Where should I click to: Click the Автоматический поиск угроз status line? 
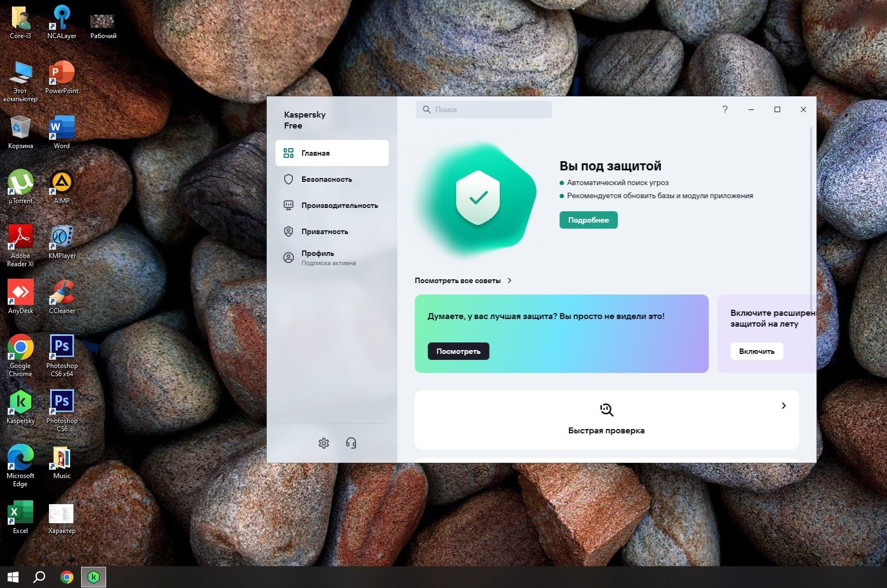618,183
